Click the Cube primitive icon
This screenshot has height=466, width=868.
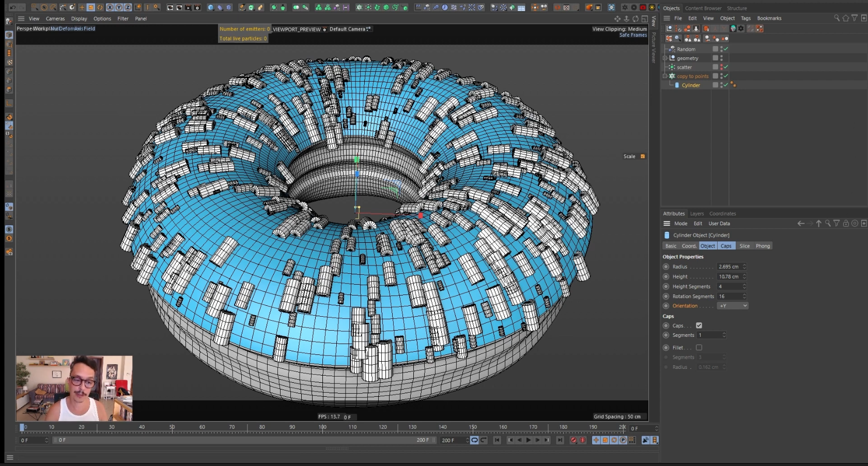click(210, 7)
